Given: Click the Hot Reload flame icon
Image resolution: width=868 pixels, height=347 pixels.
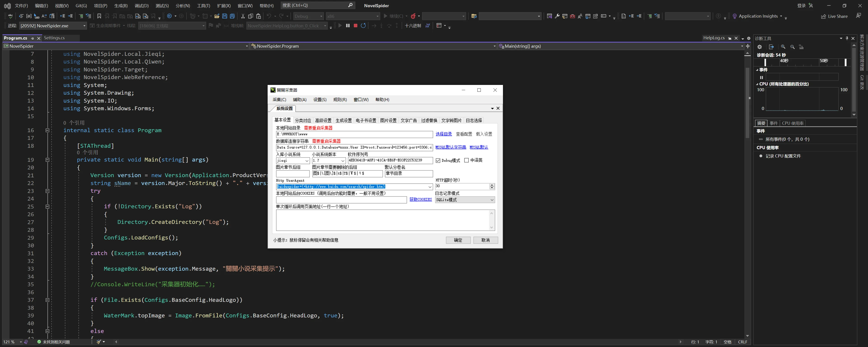Looking at the screenshot, I should pos(413,16).
